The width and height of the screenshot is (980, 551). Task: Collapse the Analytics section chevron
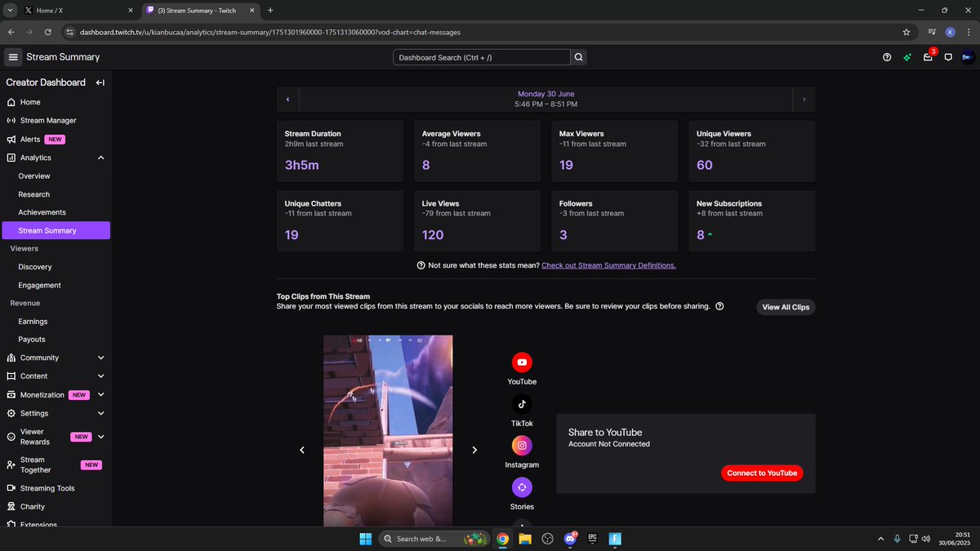pyautogui.click(x=100, y=158)
